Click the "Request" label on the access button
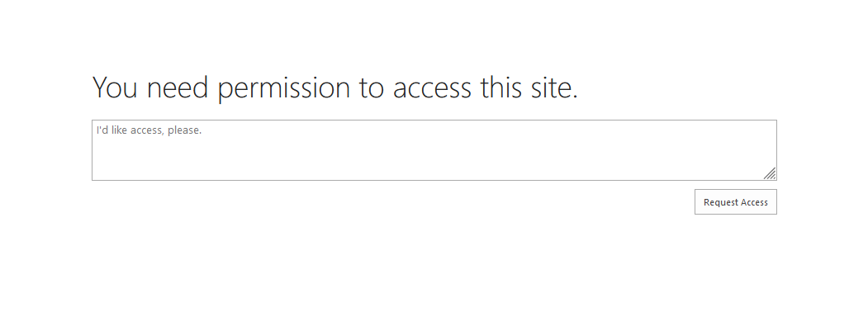 [x=719, y=202]
